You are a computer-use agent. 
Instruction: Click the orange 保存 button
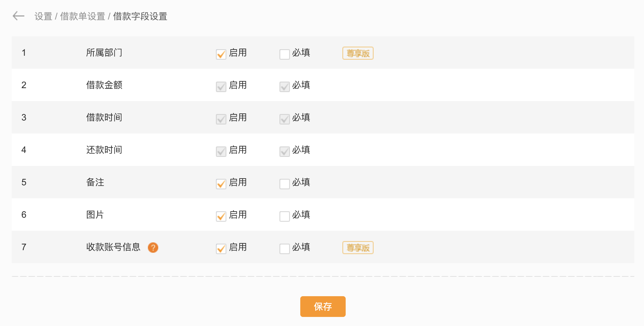pos(323,307)
